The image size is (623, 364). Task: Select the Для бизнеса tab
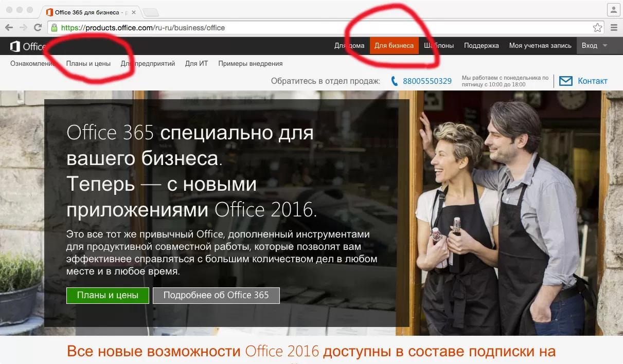(394, 46)
